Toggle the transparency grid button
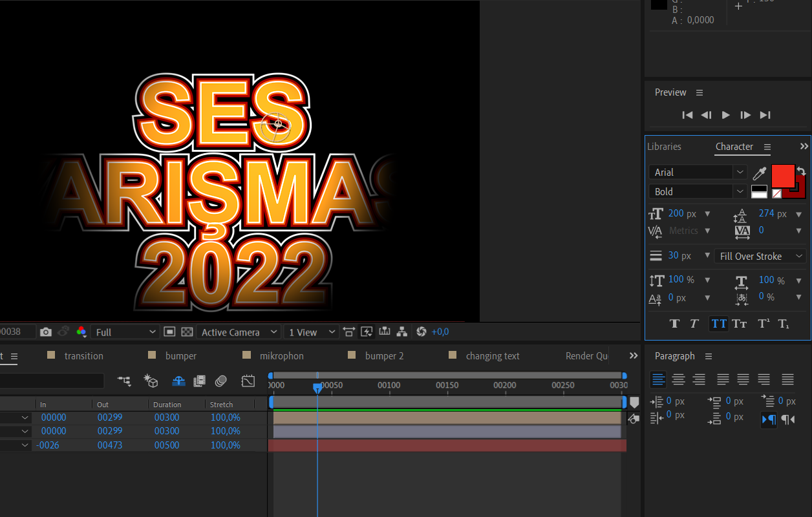 [x=187, y=332]
